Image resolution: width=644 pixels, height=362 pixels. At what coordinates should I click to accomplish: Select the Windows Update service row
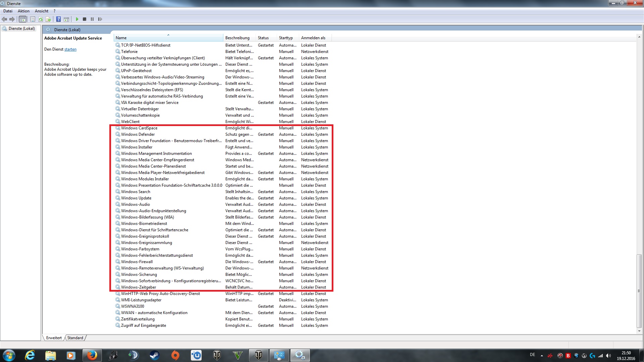136,198
